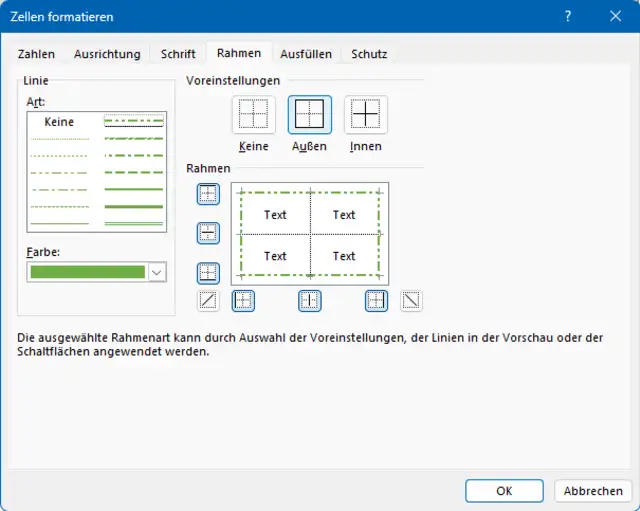Toggle the bottom border button

pyautogui.click(x=208, y=272)
